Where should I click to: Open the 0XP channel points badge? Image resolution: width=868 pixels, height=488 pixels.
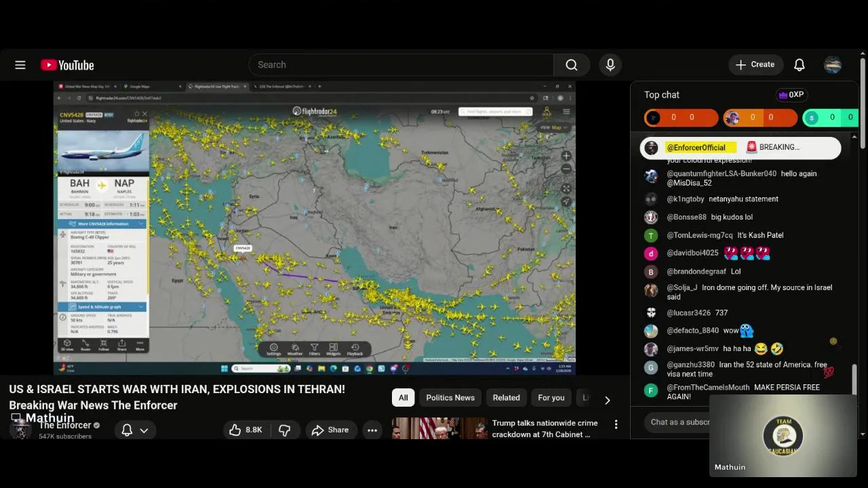(x=791, y=95)
